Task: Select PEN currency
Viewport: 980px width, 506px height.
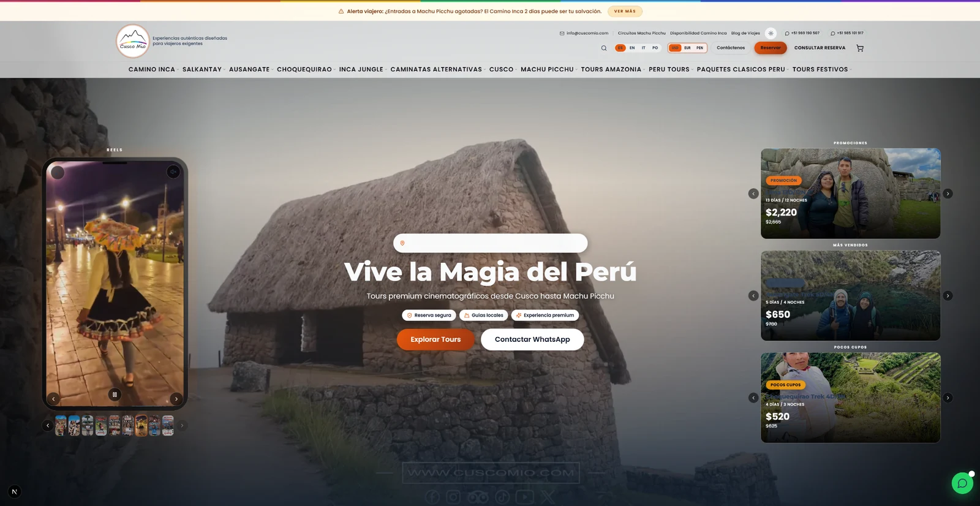Action: [x=699, y=48]
